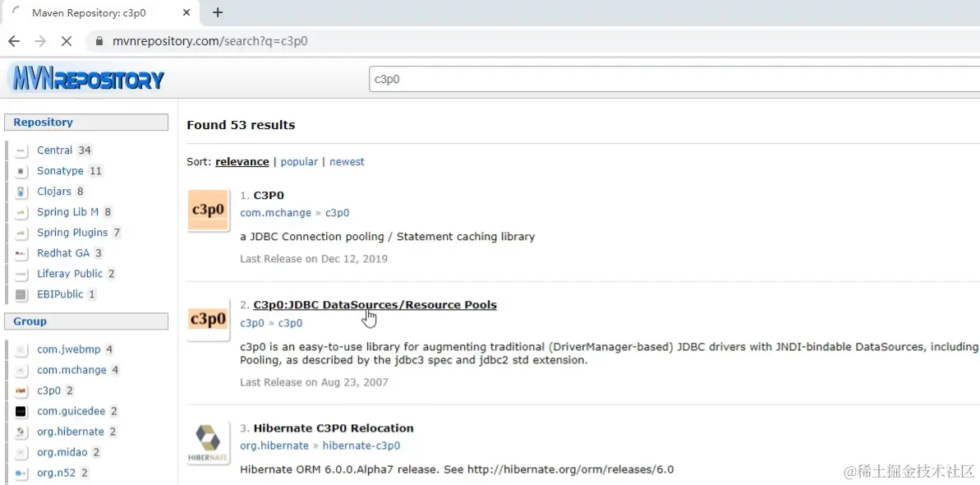Viewport: 980px width, 485px height.
Task: Open the C3P0 result title
Action: (x=269, y=196)
